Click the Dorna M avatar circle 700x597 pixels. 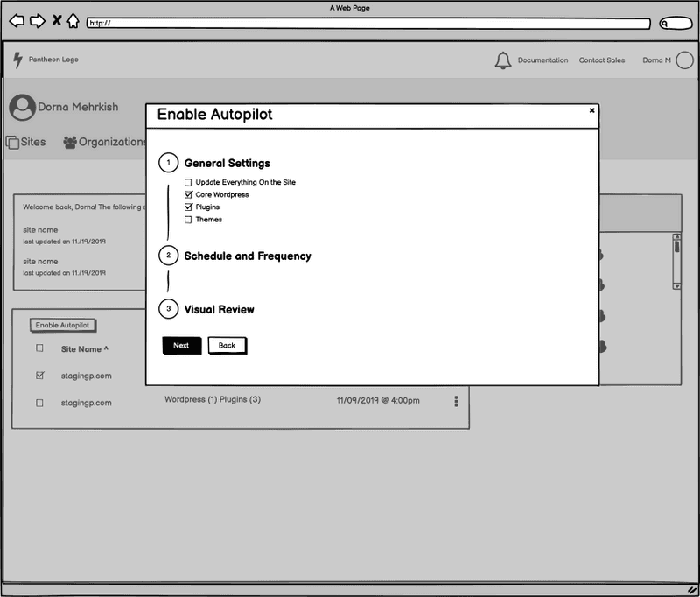click(684, 60)
